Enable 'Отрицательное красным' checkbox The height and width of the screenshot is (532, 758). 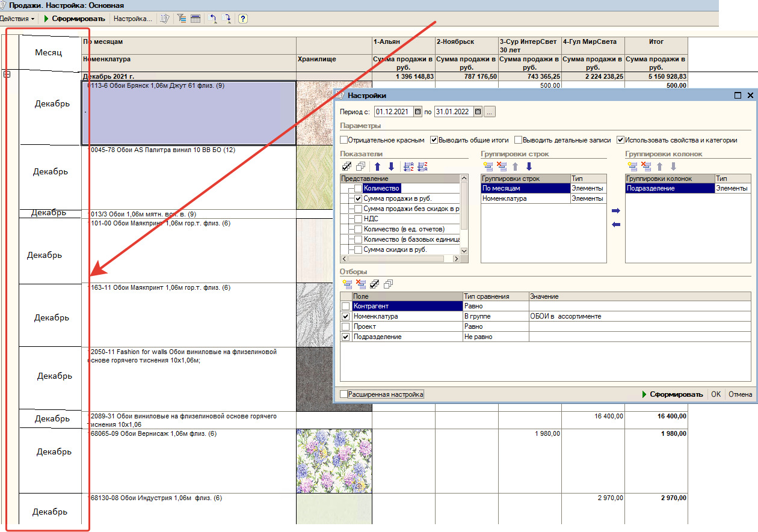pyautogui.click(x=344, y=140)
